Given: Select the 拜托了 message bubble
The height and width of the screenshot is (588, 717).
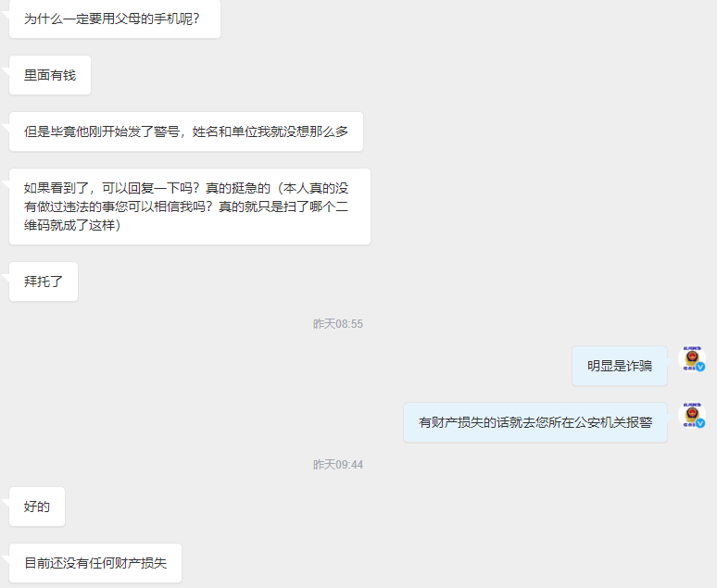Looking at the screenshot, I should 44,281.
